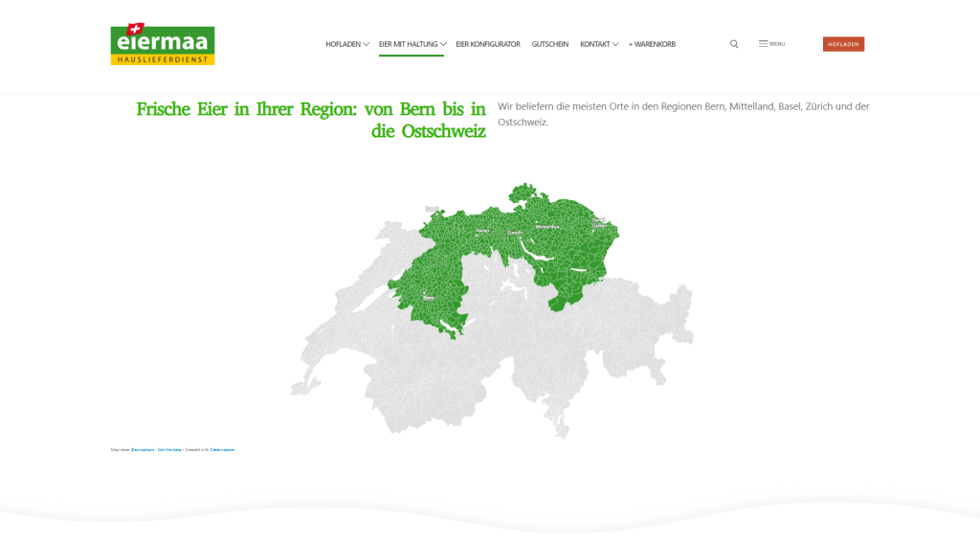Click the eiermaa Hauslieferdienst logo
The width and height of the screenshot is (980, 542).
coord(163,44)
